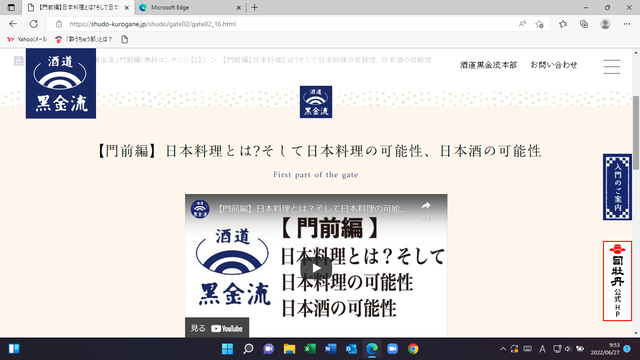Open Read aloud in address bar
Screen dimensions: 640x360
pyautogui.click(x=522, y=24)
